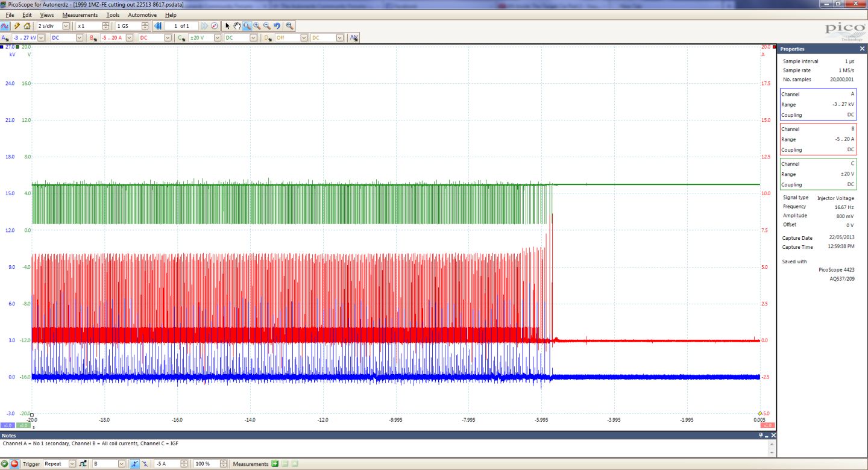Viewport: 868px width, 470px height.
Task: Click Channel A blue axis scale button x1.0
Action: point(8,425)
